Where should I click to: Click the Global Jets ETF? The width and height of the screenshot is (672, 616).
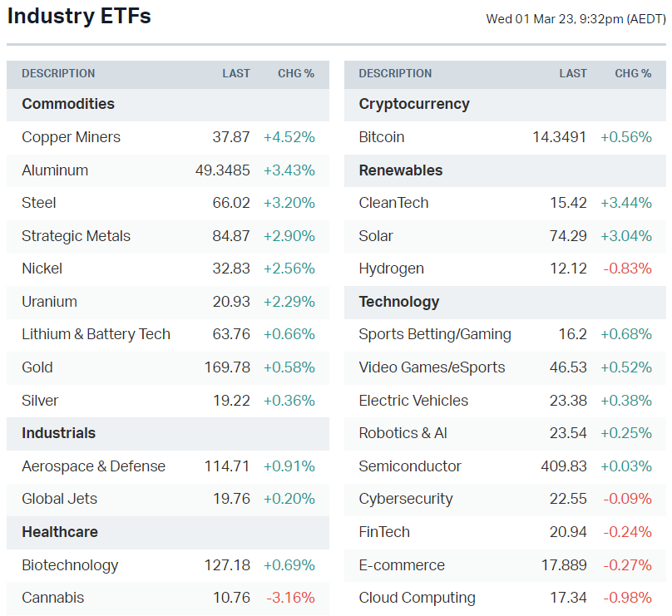click(59, 499)
